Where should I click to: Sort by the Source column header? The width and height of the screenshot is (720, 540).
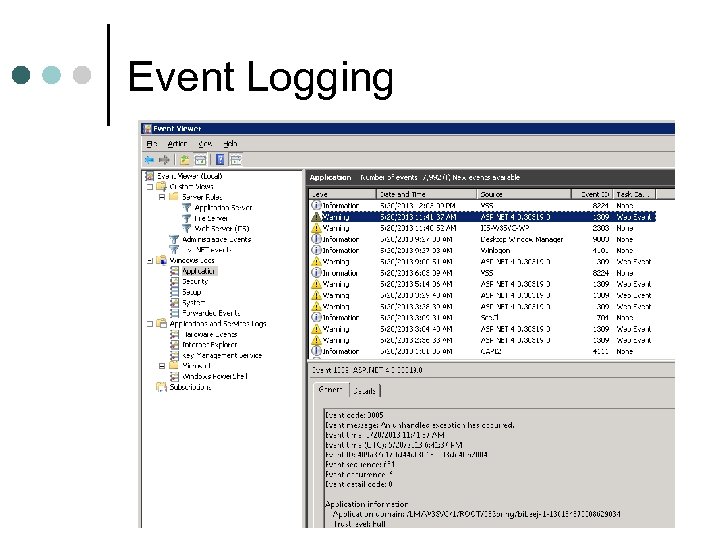524,194
